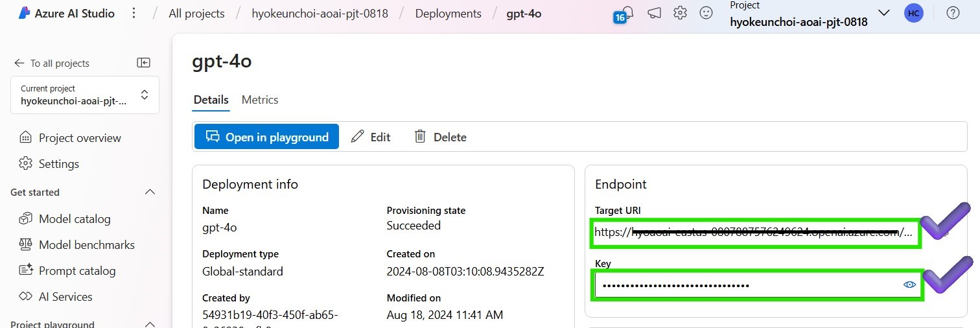Click the masked Key field
980x328 pixels.
[x=757, y=285]
